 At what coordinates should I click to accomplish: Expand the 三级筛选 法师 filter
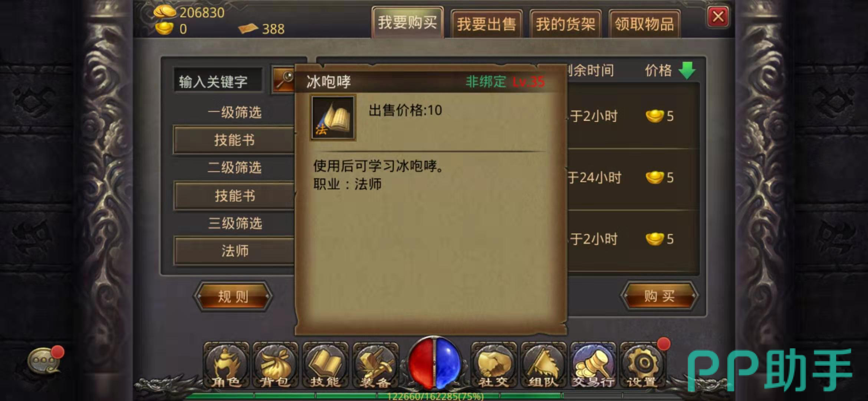click(234, 251)
